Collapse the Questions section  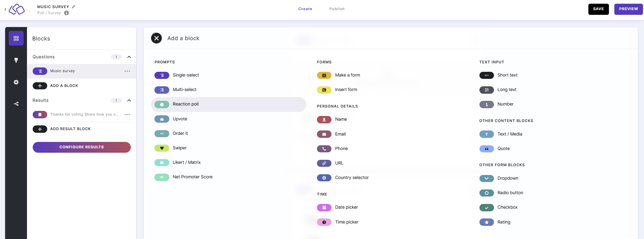[129, 57]
